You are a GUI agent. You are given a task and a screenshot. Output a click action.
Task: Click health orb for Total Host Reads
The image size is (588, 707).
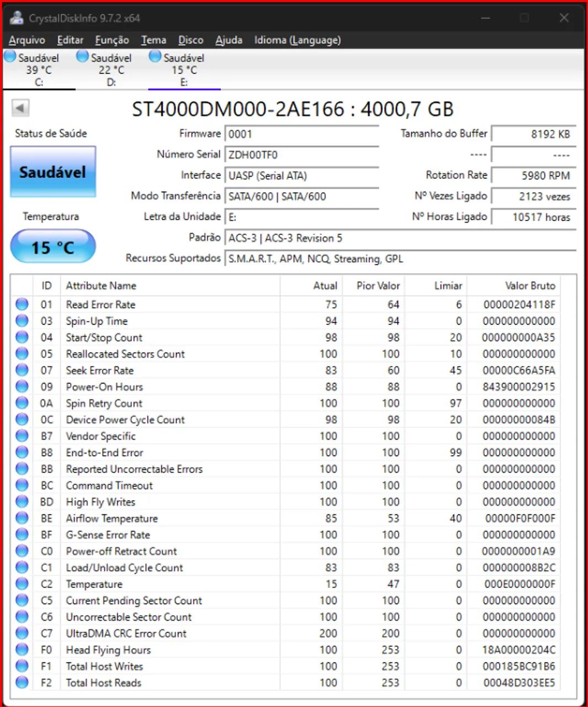22,682
